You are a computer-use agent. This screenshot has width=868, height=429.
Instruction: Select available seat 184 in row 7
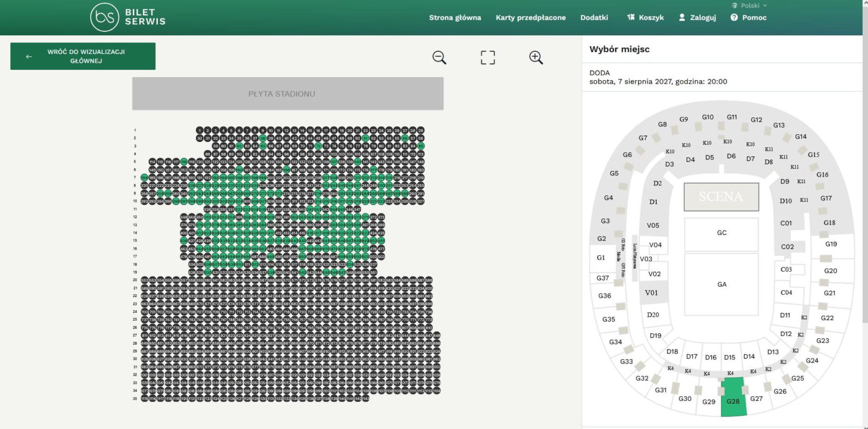(144, 178)
